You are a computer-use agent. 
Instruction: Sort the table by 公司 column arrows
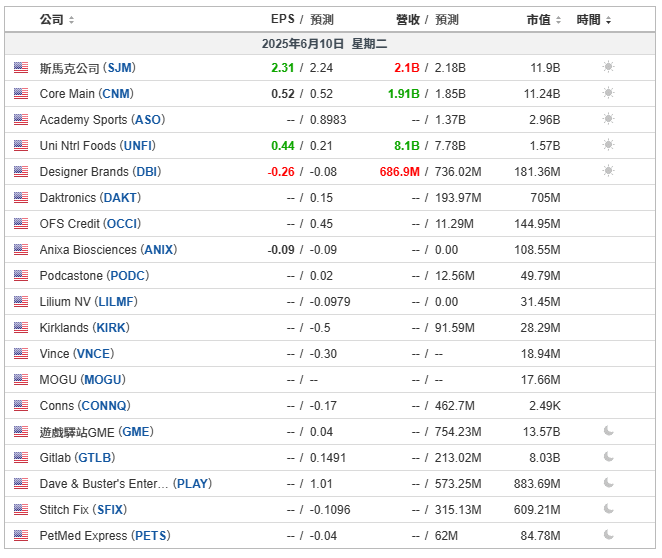click(71, 20)
